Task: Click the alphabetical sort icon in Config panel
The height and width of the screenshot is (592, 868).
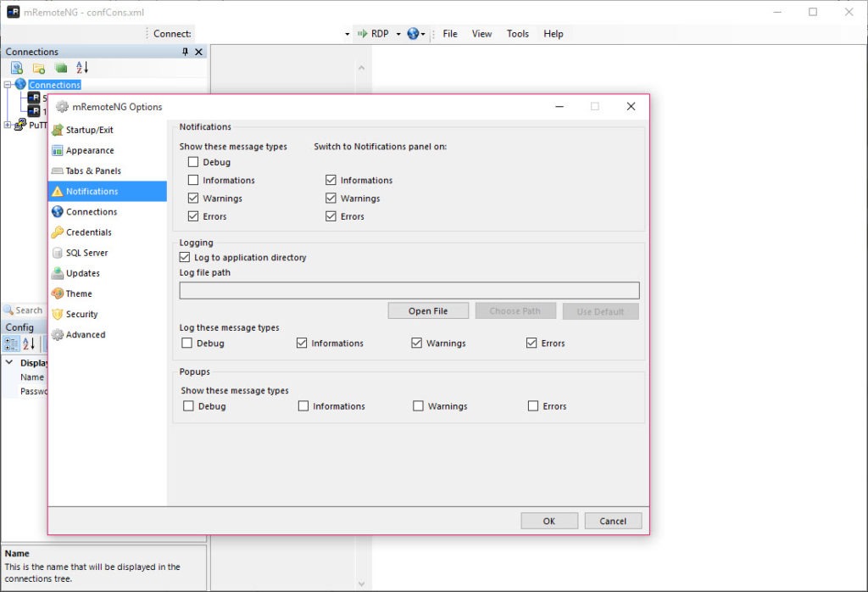Action: (29, 343)
